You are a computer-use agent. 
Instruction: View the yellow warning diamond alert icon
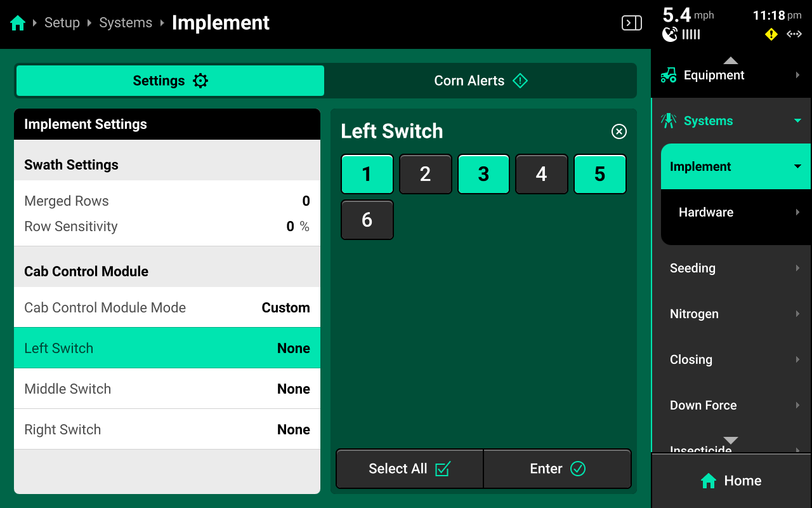tap(771, 34)
